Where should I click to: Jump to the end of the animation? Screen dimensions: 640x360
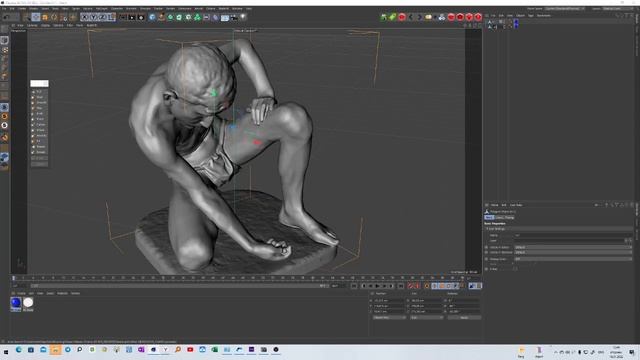click(401, 286)
